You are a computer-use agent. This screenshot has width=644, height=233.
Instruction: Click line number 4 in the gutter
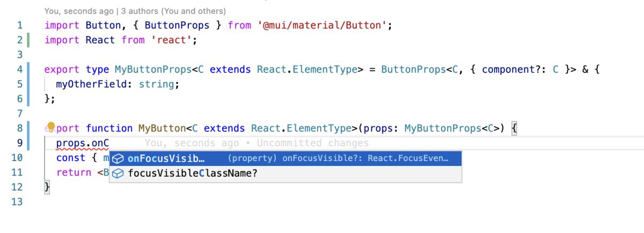click(x=20, y=69)
